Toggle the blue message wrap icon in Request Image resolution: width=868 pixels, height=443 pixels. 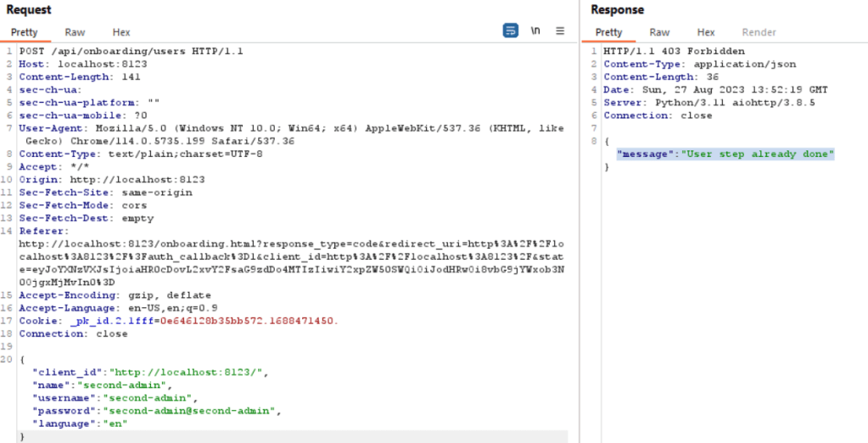pos(510,31)
